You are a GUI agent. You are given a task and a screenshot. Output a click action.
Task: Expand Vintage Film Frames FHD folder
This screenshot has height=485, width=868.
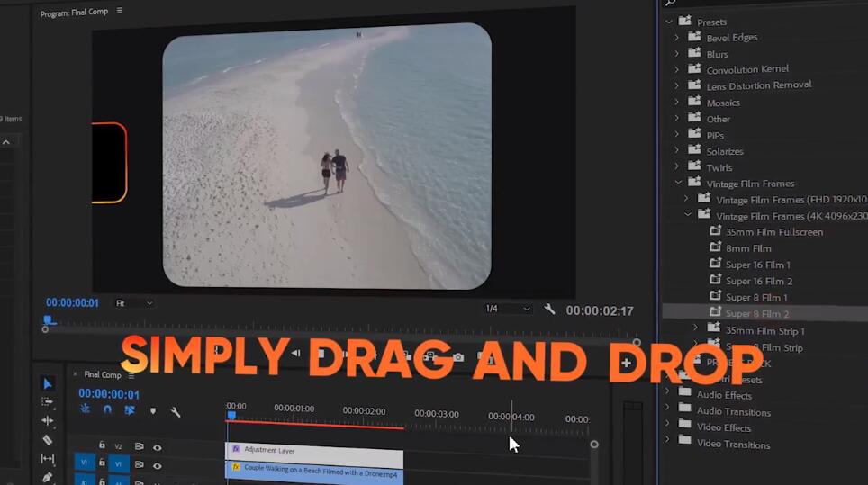pos(686,198)
